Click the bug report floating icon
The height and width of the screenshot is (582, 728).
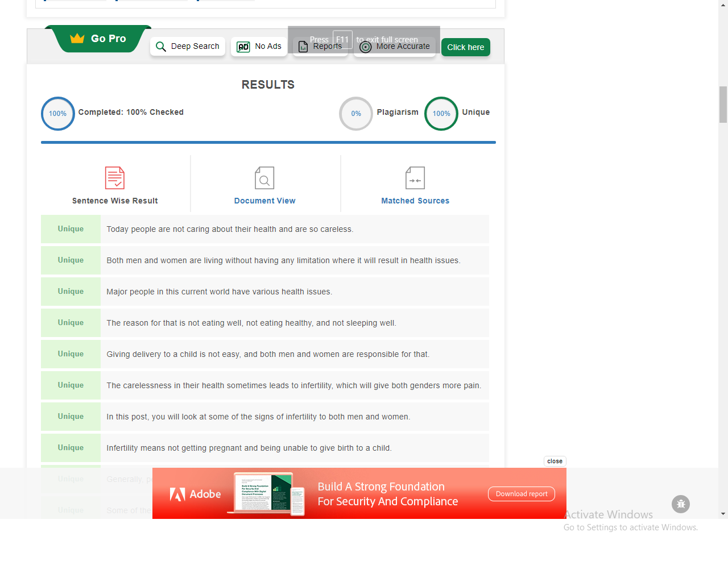tap(681, 504)
